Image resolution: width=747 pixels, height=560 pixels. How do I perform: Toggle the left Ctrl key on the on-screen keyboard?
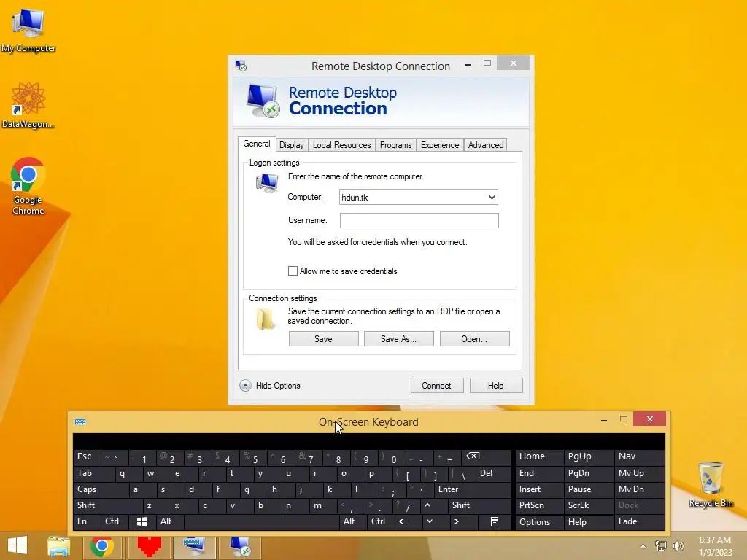(115, 522)
